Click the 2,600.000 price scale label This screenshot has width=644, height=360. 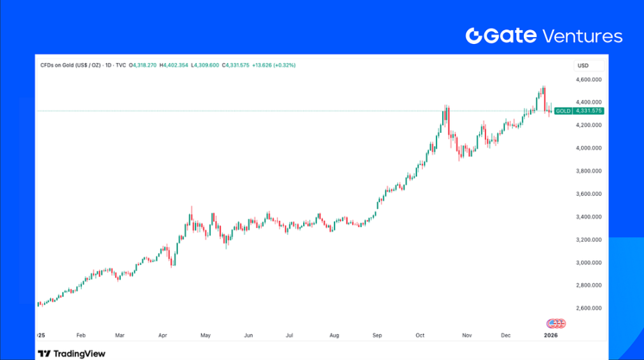[x=587, y=308]
